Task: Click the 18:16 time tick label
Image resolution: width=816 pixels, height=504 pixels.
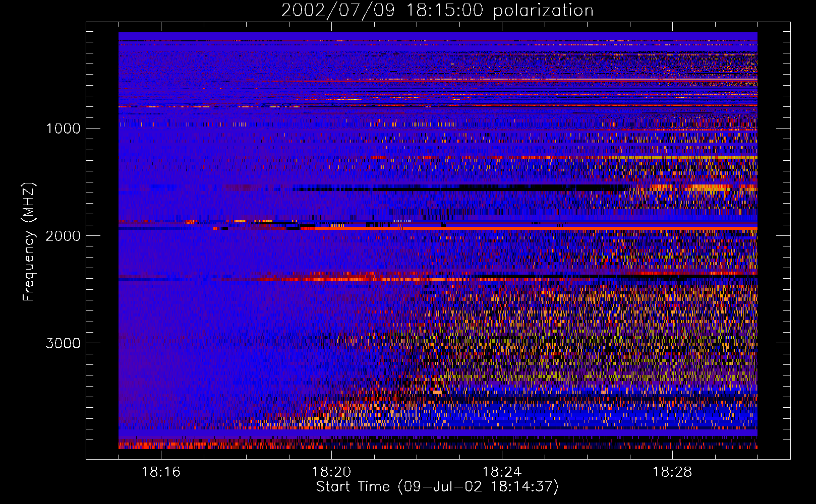Action: coord(161,472)
